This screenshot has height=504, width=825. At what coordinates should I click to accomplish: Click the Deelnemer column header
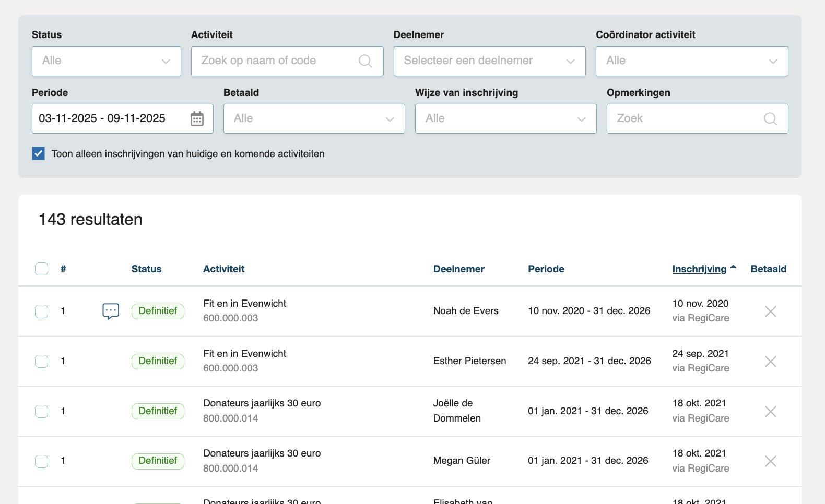click(459, 269)
